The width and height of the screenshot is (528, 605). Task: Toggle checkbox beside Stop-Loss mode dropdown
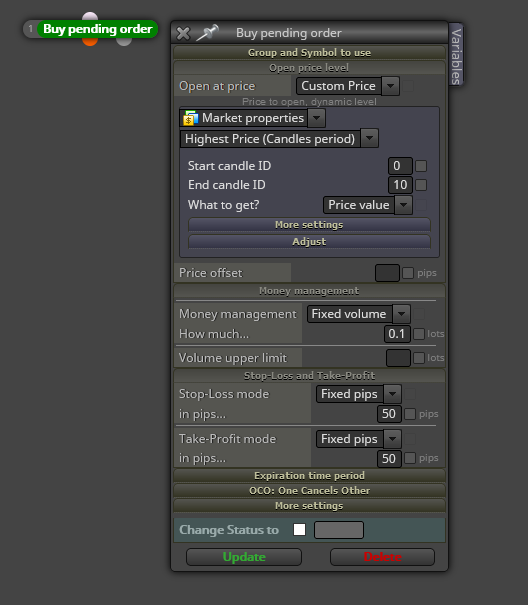click(410, 394)
